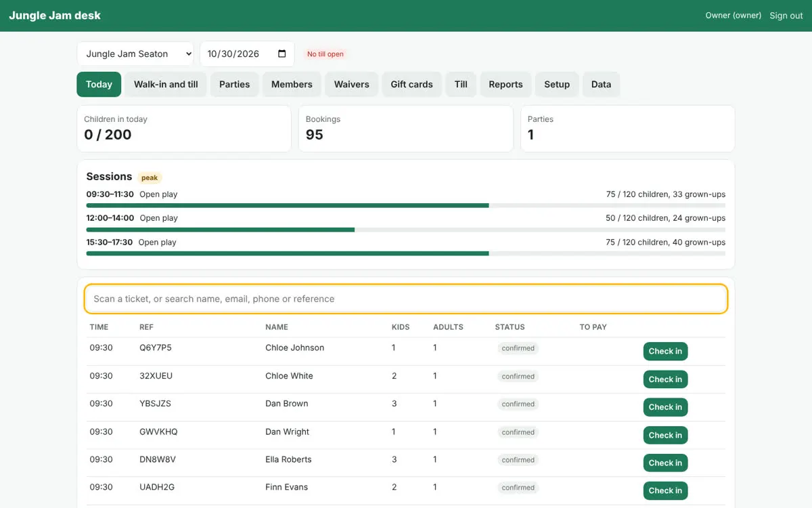The width and height of the screenshot is (812, 508).
Task: Open the calendar picker icon in date field
Action: pos(282,54)
